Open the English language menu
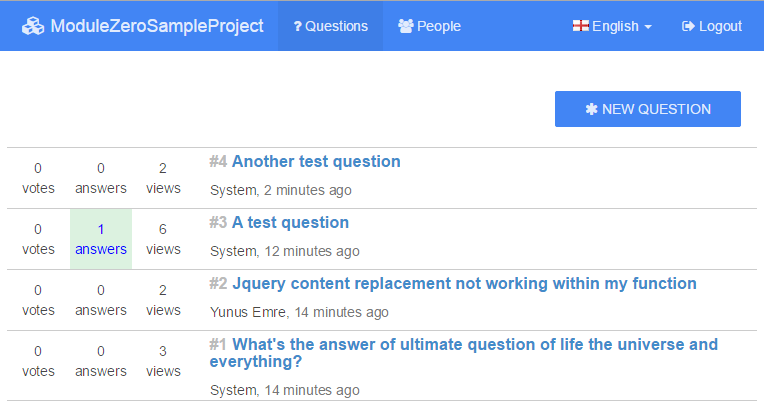 pyautogui.click(x=612, y=26)
